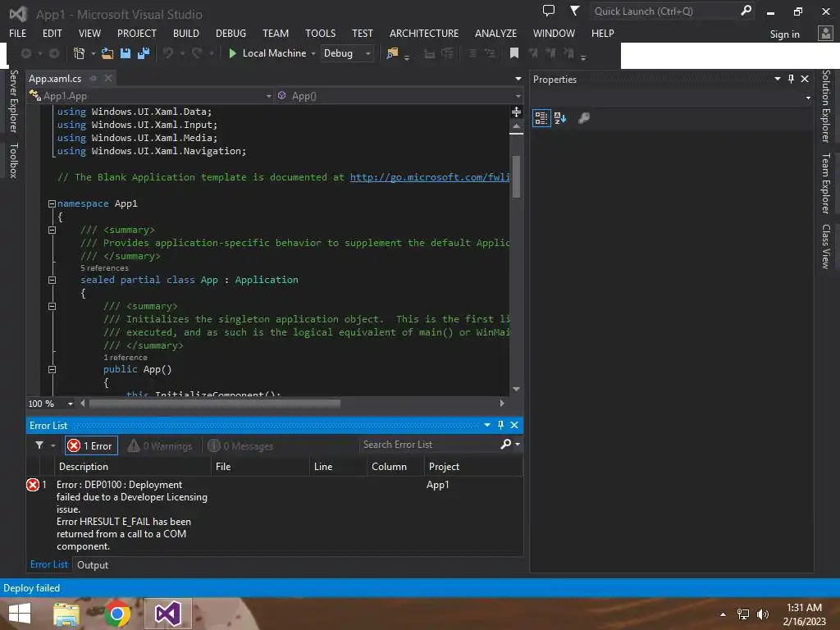The image size is (840, 630).
Task: Open the Solution Explorer side tab
Action: [826, 106]
